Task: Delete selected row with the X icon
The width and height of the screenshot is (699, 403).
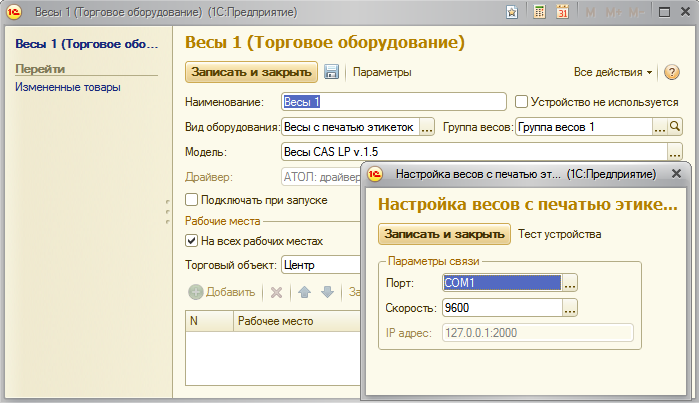Action: 276,292
